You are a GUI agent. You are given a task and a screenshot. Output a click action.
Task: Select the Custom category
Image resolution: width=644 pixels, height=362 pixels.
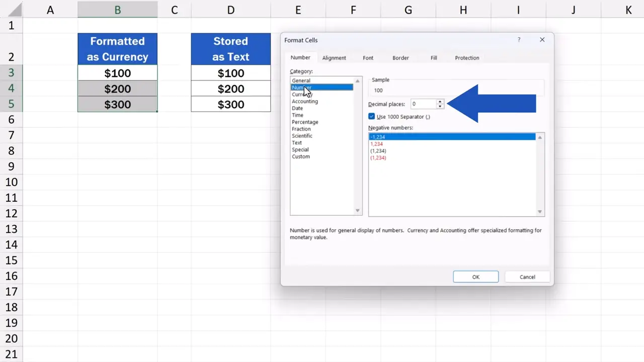pyautogui.click(x=301, y=156)
